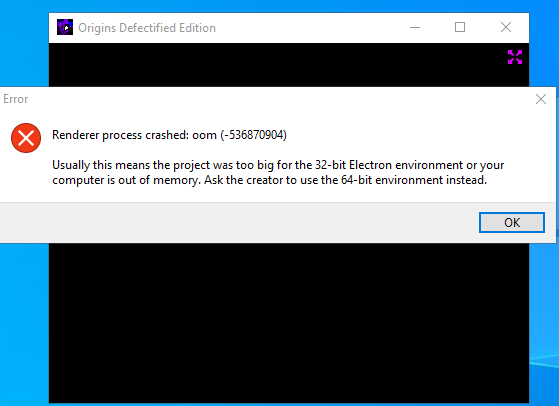Click the red error X icon
The width and height of the screenshot is (559, 406).
click(x=26, y=138)
